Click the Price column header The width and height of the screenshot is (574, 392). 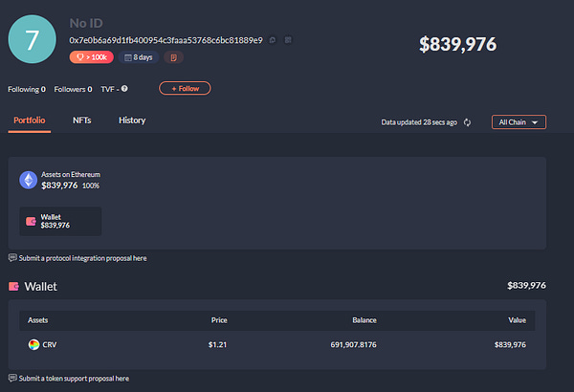[x=219, y=320]
